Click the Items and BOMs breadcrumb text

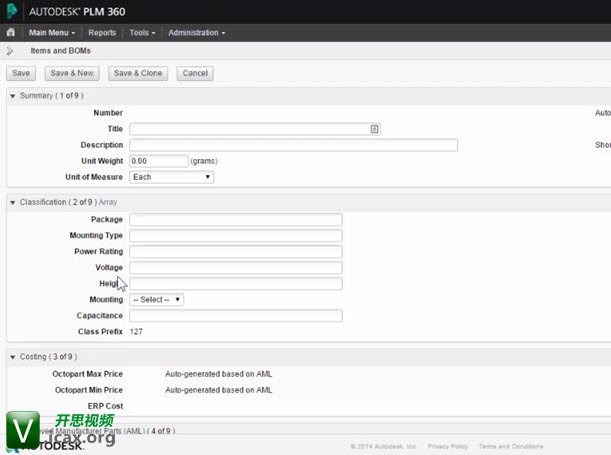[x=60, y=51]
